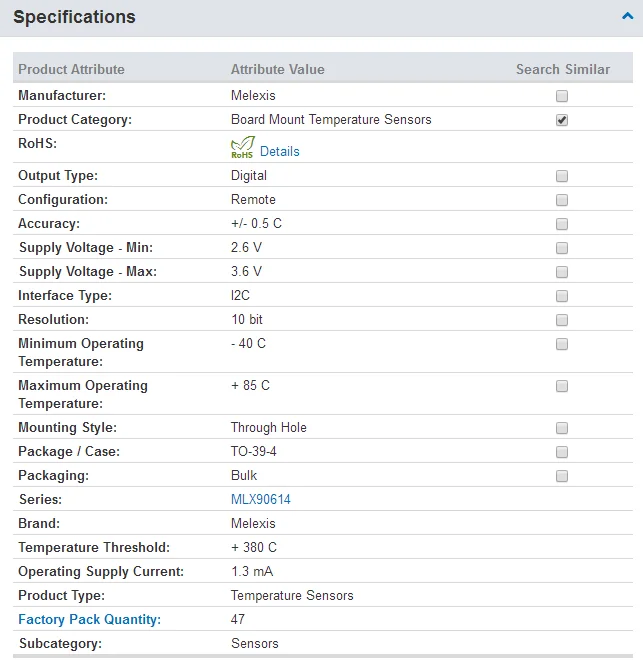Open the RoHS Details link
Image resolution: width=643 pixels, height=665 pixels.
point(279,151)
